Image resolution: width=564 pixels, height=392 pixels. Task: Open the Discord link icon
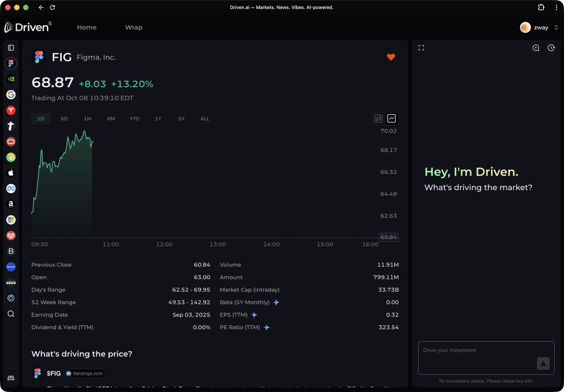[x=11, y=378]
